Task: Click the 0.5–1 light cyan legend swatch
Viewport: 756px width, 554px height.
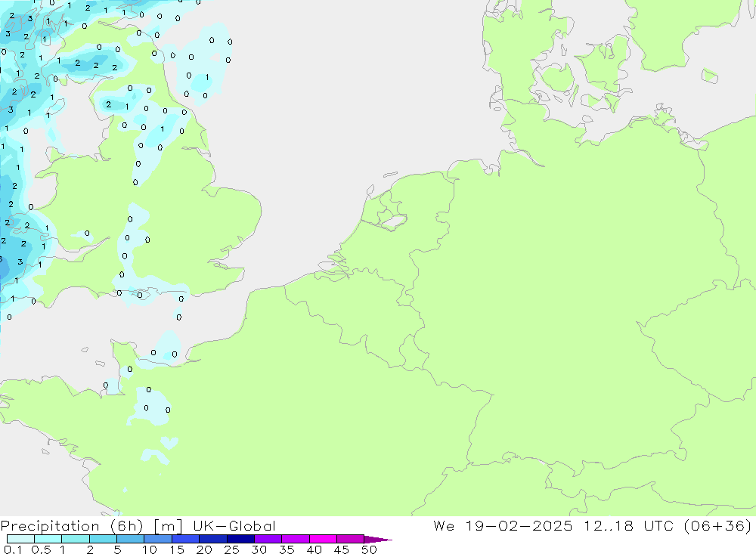Action: [x=48, y=539]
